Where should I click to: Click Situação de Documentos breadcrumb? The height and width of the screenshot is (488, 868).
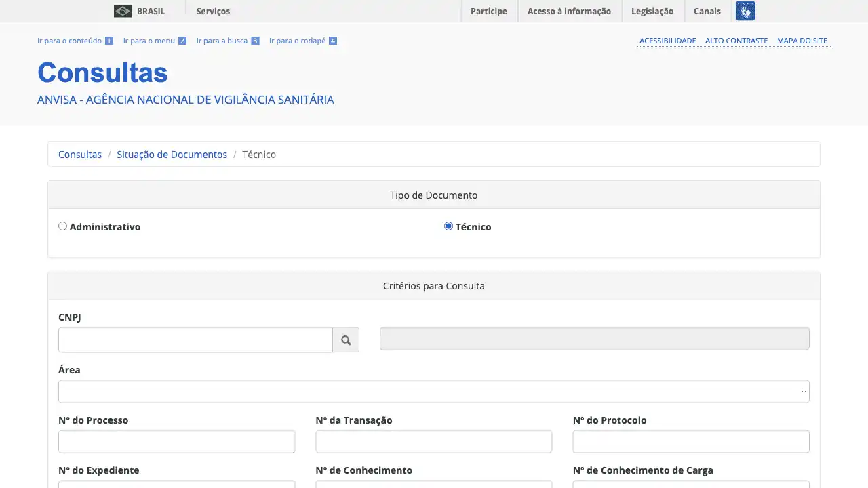[x=172, y=155]
